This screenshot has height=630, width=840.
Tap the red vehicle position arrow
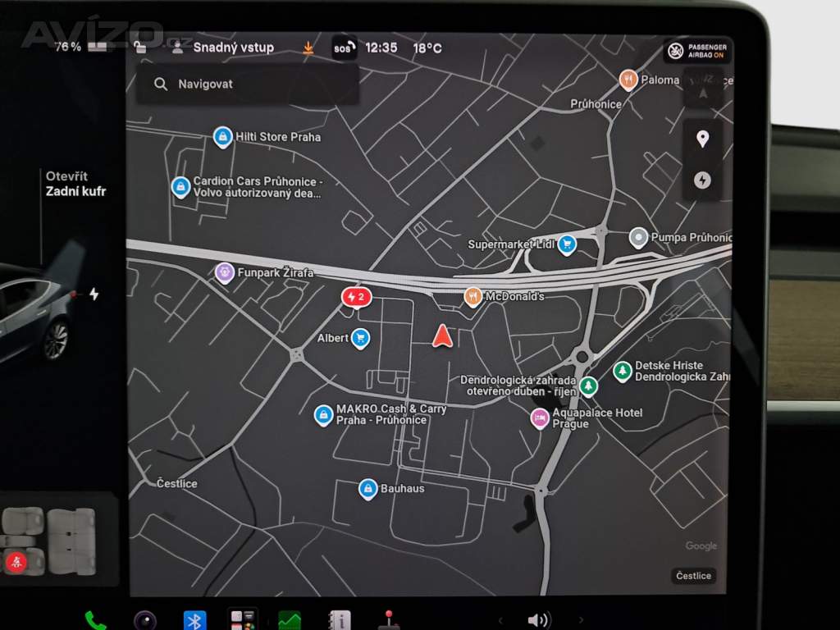(442, 336)
